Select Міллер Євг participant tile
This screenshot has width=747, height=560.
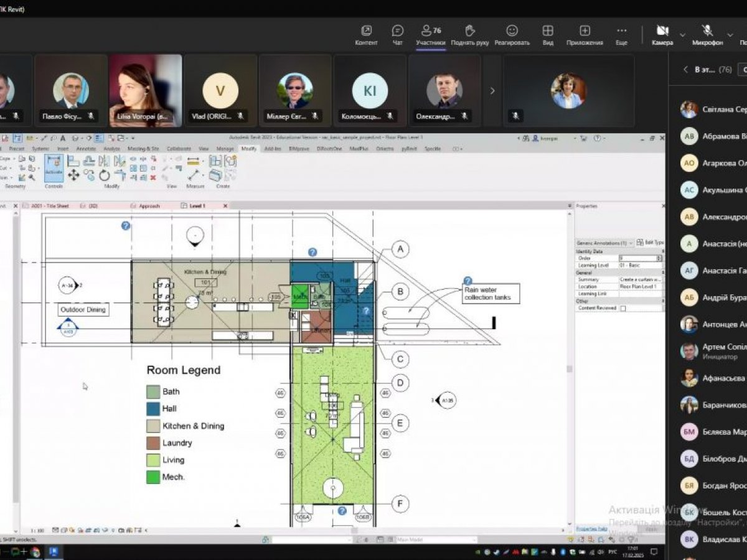pyautogui.click(x=295, y=91)
